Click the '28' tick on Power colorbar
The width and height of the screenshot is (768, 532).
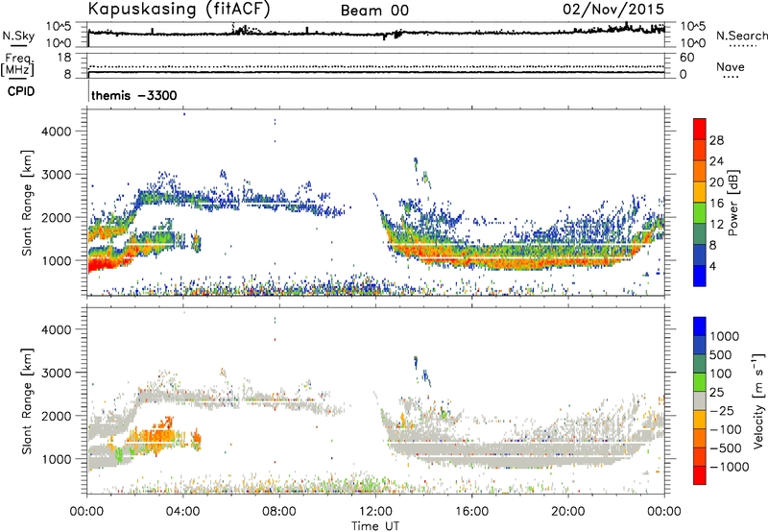point(716,140)
